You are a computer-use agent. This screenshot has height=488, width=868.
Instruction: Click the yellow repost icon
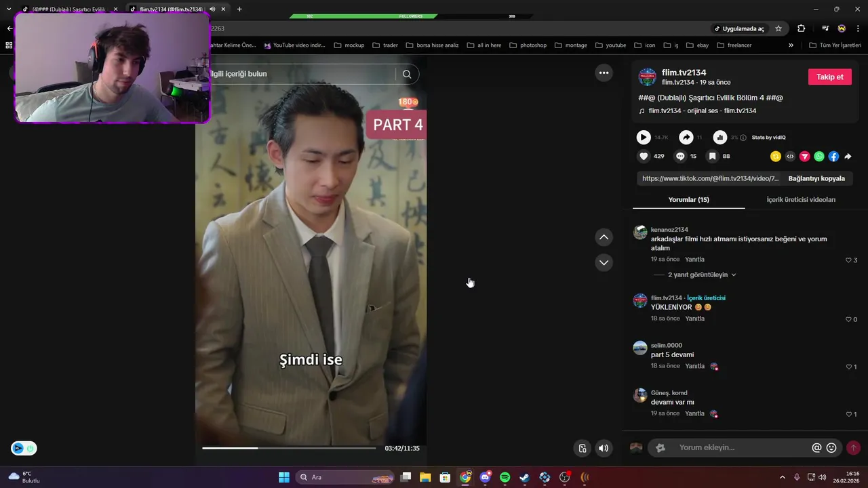point(776,157)
